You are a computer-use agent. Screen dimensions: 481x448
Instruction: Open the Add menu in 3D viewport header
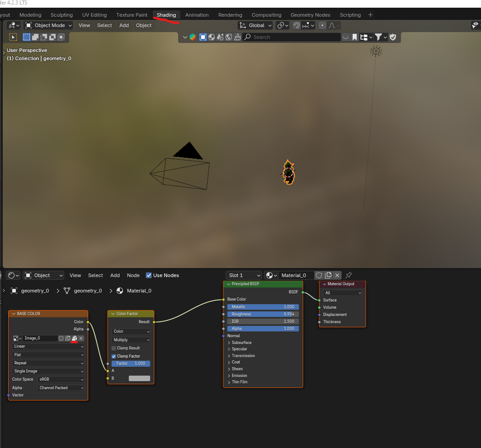tap(124, 25)
